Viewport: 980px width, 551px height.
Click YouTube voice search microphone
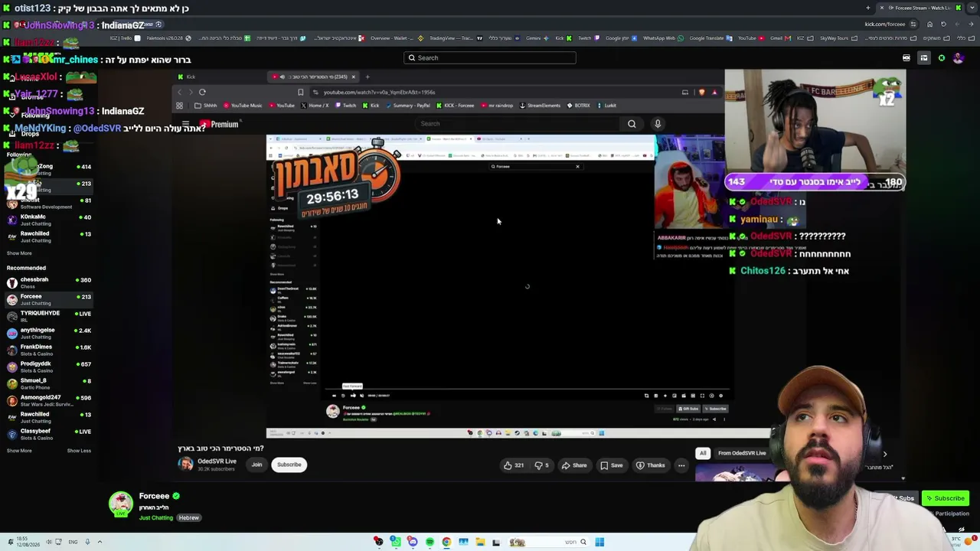657,124
